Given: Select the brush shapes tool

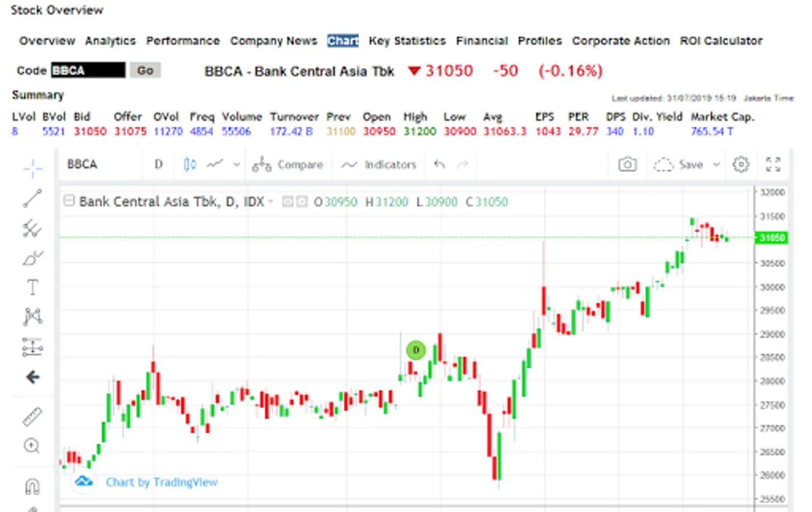Looking at the screenshot, I should [x=32, y=258].
